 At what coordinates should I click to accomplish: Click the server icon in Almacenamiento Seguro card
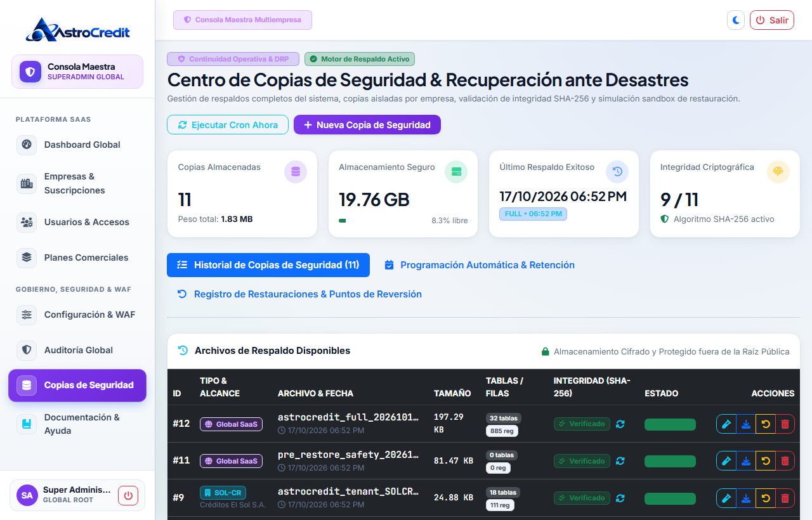click(456, 171)
